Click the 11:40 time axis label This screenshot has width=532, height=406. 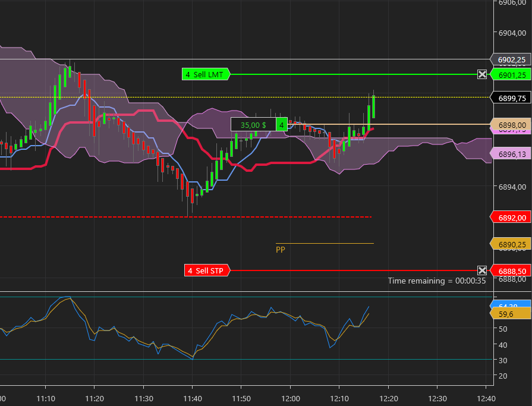[x=192, y=398]
